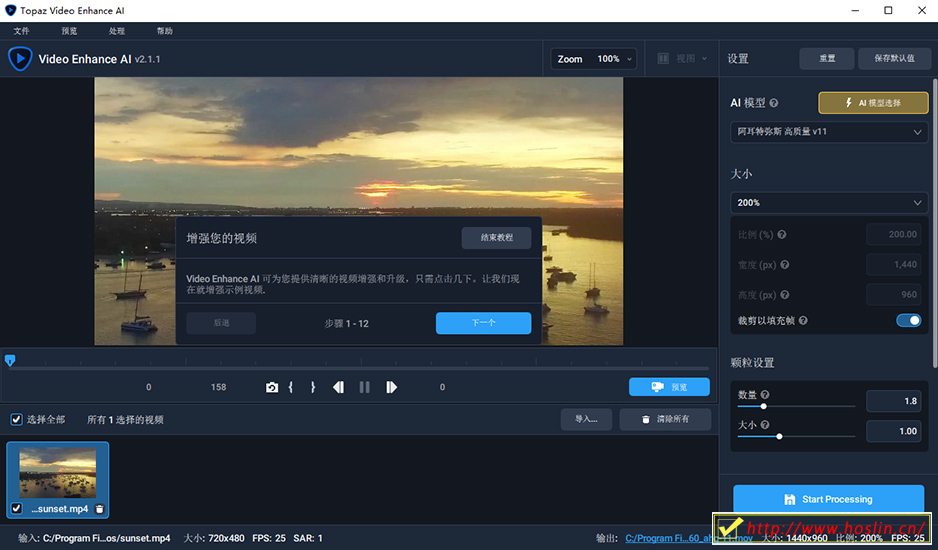Open help icon beside 高度 (px)

pos(784,294)
